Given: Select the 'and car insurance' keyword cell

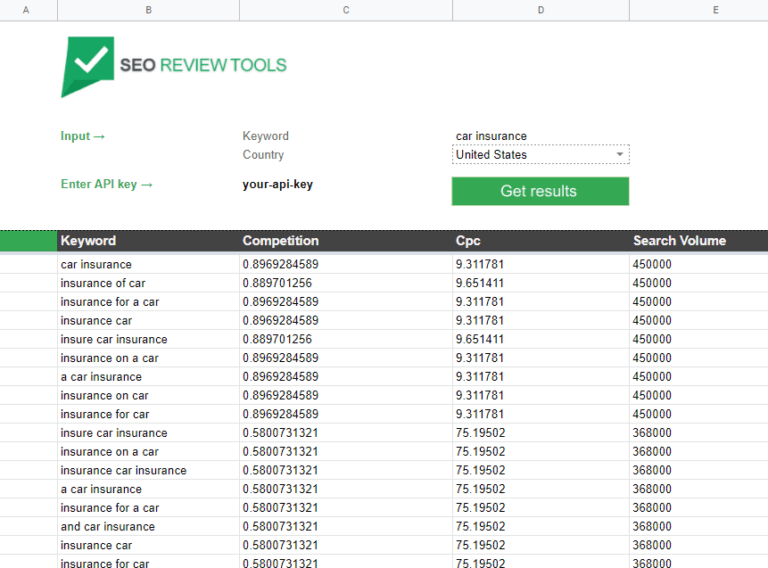Looking at the screenshot, I should (108, 527).
